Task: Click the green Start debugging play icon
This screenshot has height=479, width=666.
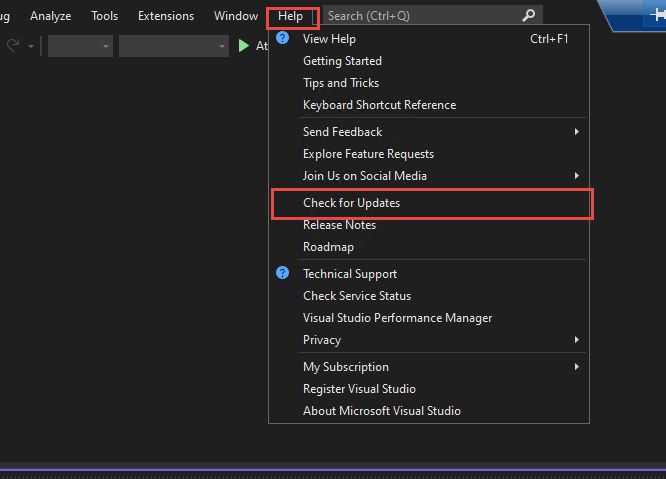Action: [243, 46]
